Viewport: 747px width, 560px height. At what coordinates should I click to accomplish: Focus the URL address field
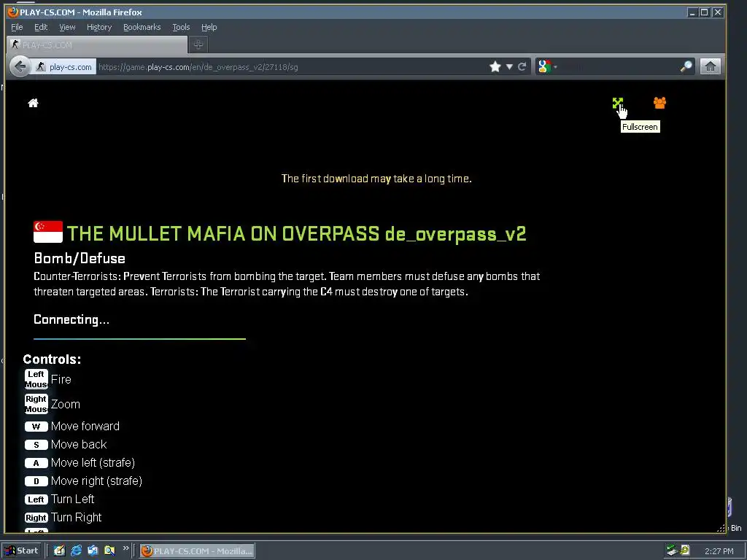point(290,67)
